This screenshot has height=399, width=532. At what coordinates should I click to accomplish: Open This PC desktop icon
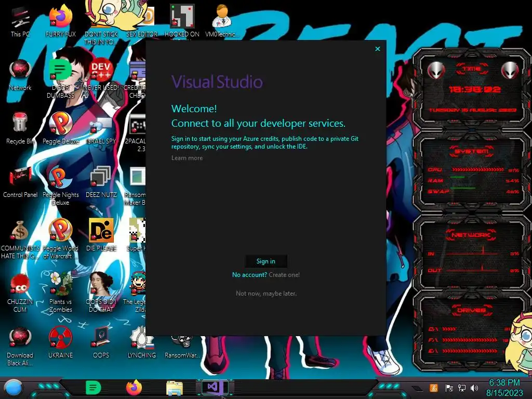[x=20, y=21]
